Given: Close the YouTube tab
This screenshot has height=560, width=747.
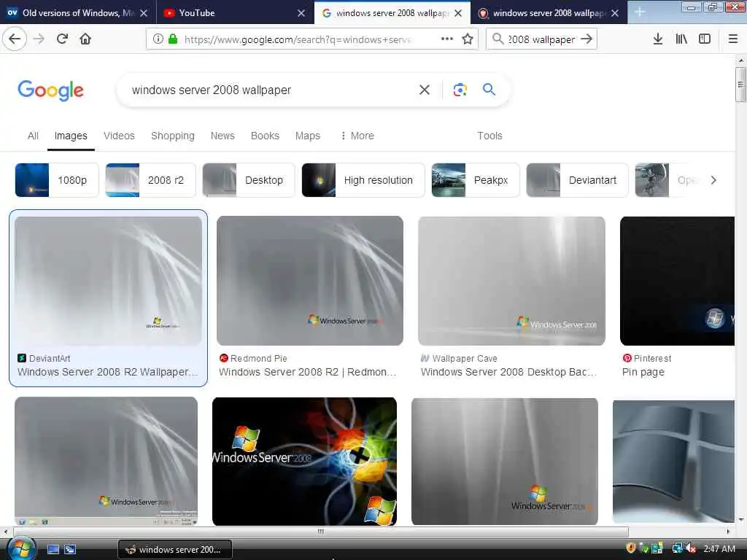Looking at the screenshot, I should 301,13.
